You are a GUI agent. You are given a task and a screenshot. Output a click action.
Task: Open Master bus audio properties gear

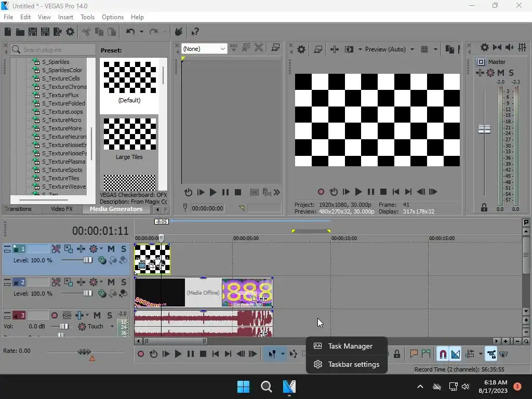[485, 47]
